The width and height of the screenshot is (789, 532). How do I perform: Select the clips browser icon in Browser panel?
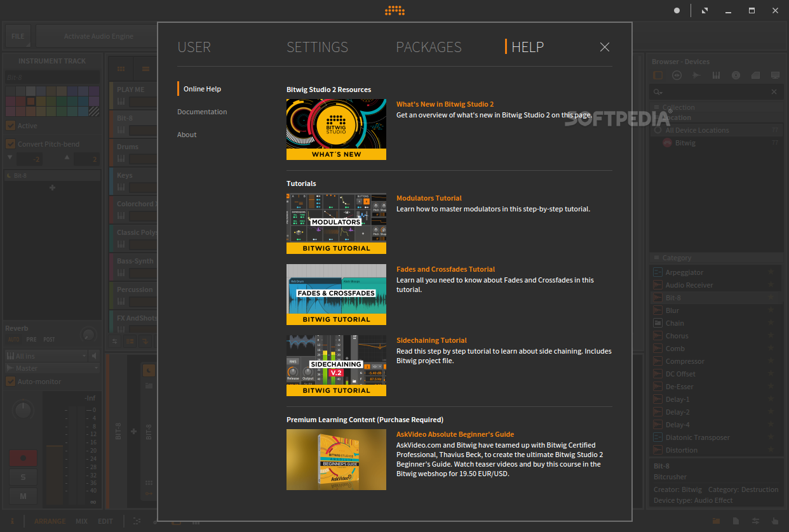[x=755, y=75]
